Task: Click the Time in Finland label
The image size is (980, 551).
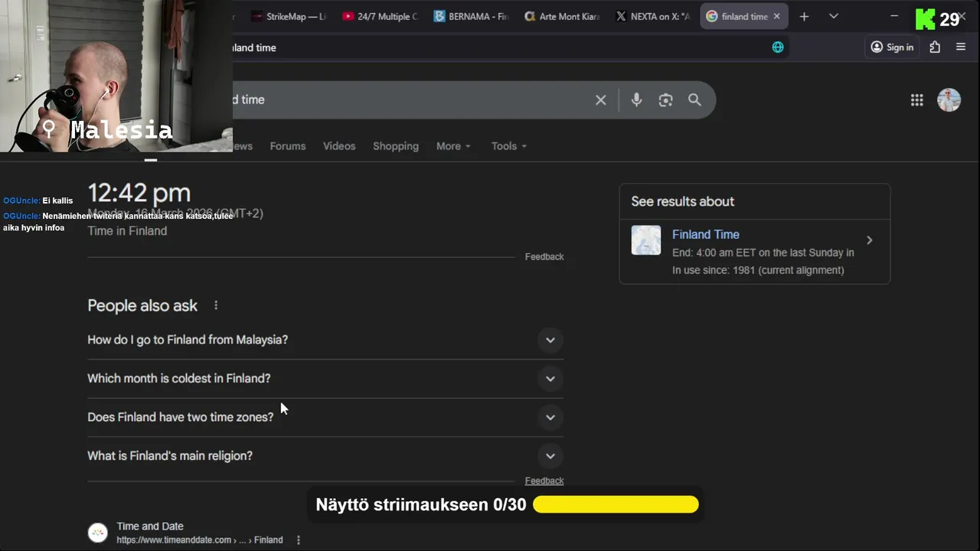Action: pyautogui.click(x=127, y=231)
